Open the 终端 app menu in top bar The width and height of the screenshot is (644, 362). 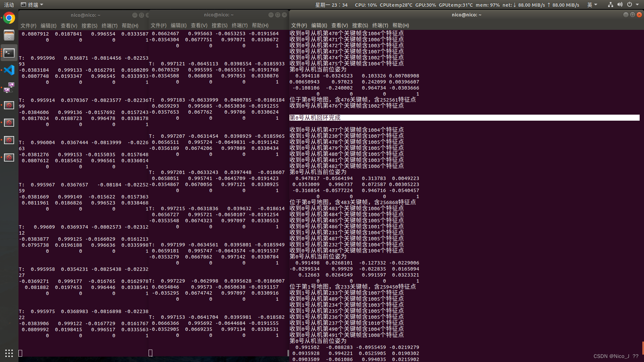(32, 5)
